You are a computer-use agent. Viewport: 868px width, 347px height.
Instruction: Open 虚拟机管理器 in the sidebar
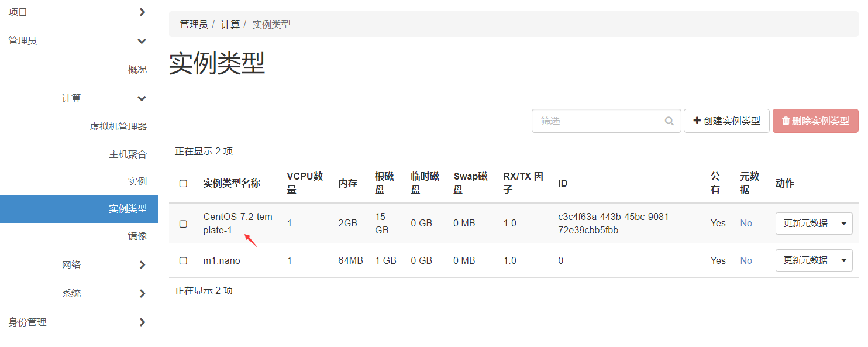118,126
